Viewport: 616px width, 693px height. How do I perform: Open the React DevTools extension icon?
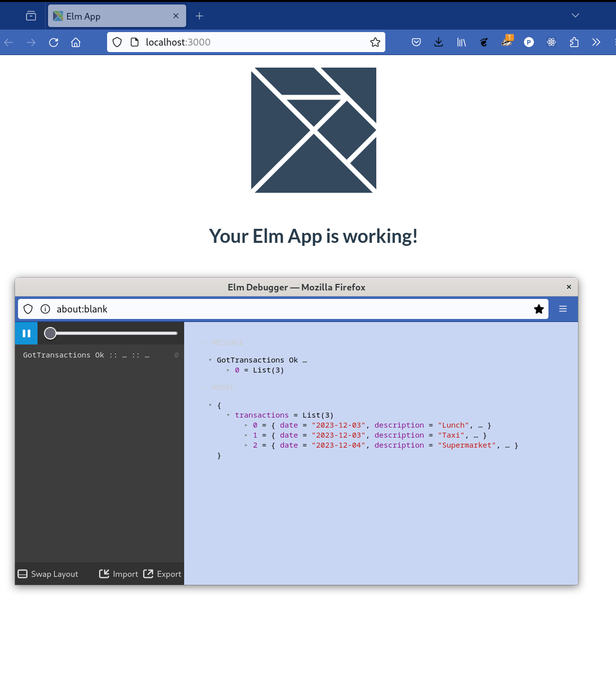point(551,42)
